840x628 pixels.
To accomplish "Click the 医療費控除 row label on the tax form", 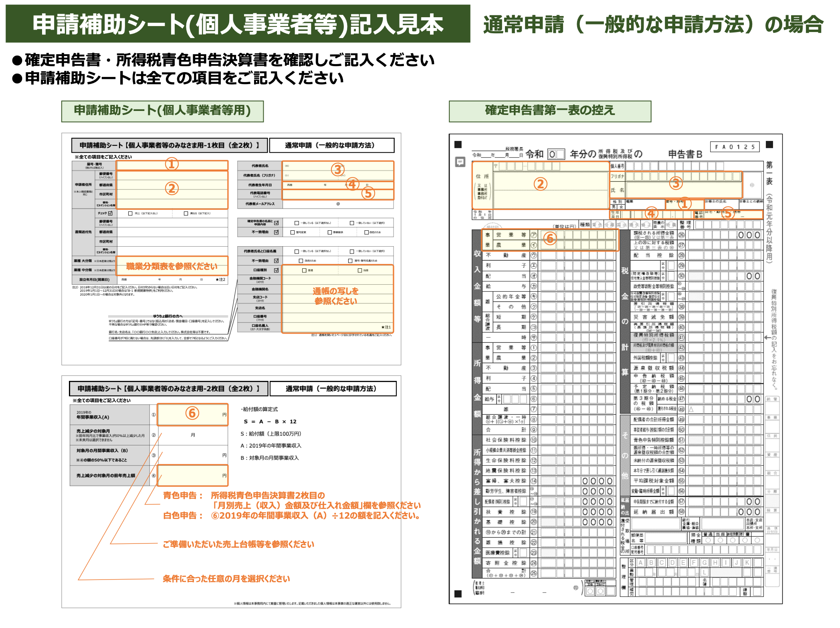I will (498, 553).
